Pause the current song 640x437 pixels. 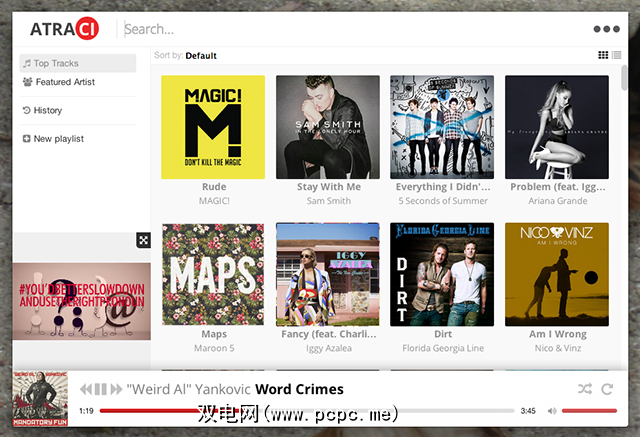100,389
